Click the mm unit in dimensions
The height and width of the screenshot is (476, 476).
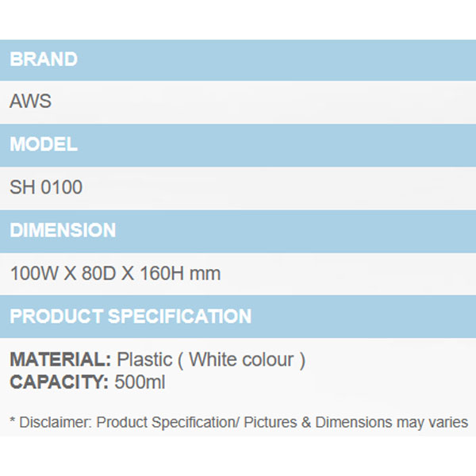coord(205,274)
